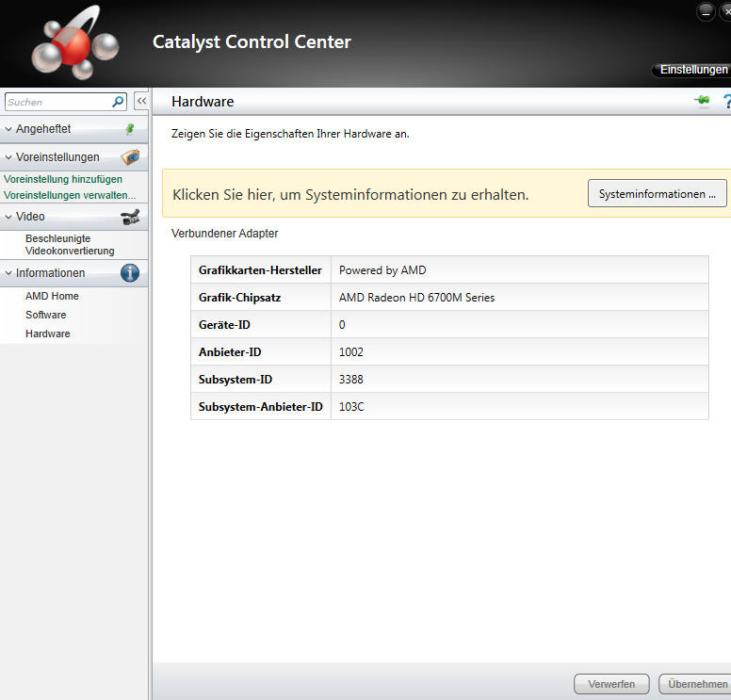Click the Grafik-Chipsatz label cell
Viewport: 731px width, 700px height.
261,297
